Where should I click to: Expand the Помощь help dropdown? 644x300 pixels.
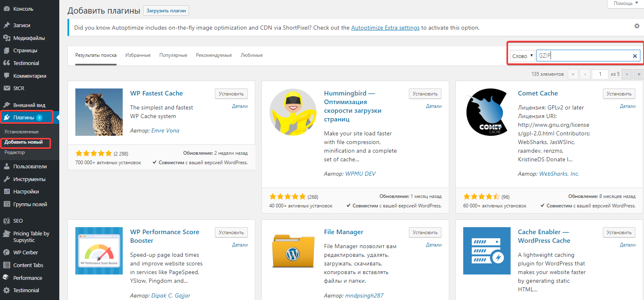coord(625,3)
